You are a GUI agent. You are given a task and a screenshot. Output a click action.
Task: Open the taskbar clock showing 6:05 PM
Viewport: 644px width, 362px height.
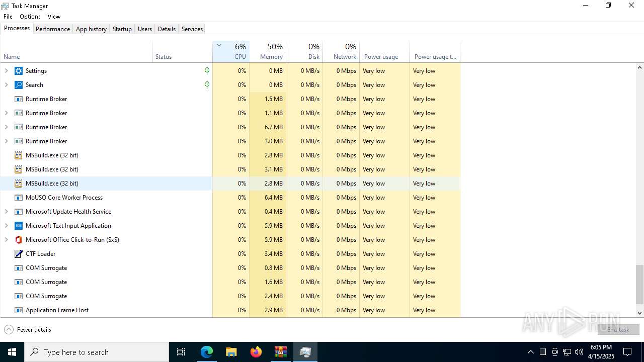(601, 352)
